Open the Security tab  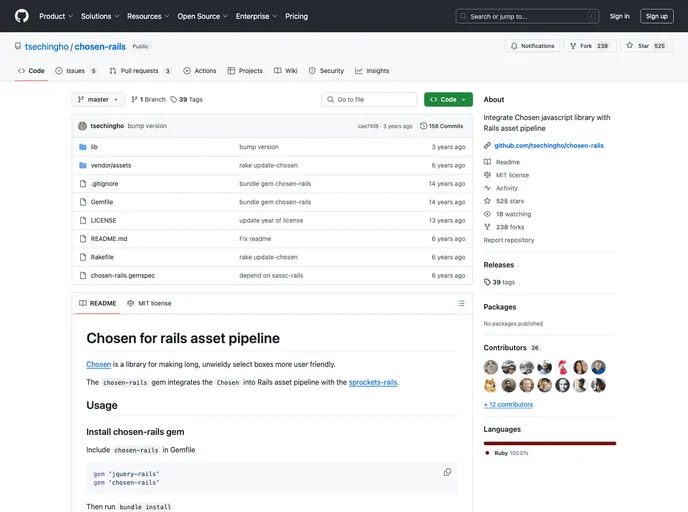(326, 71)
